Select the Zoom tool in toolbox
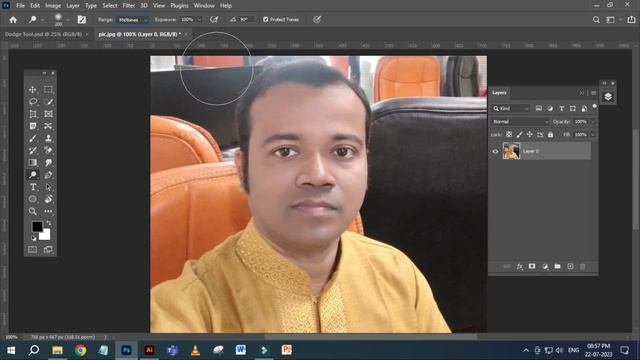Viewport: 640px width, 360px height. [x=33, y=211]
